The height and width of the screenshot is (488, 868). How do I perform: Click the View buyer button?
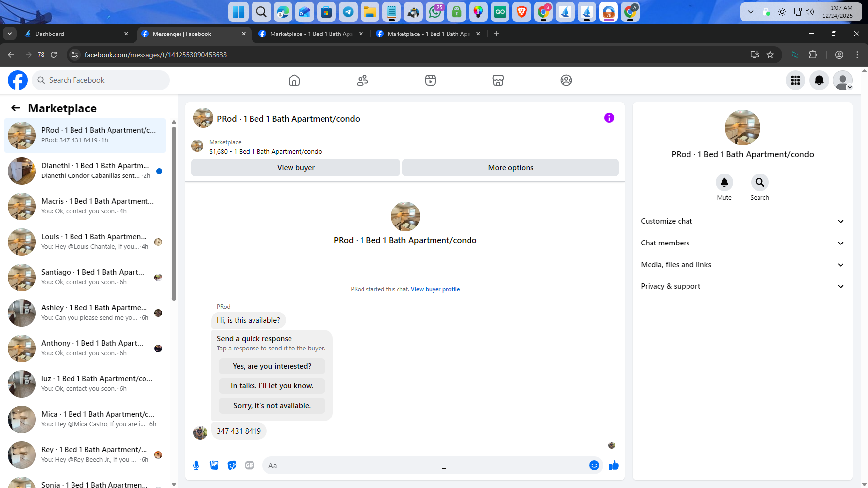(296, 168)
